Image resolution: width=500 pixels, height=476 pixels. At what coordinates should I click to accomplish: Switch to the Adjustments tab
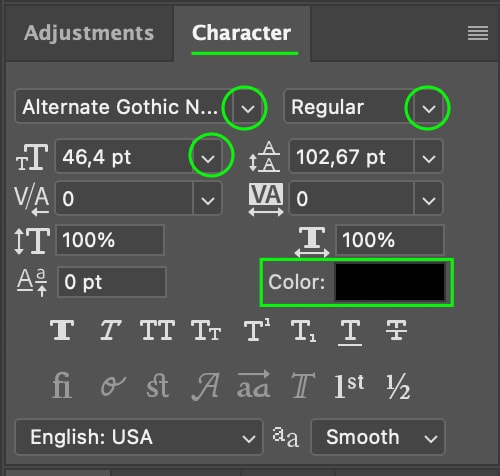pos(89,33)
